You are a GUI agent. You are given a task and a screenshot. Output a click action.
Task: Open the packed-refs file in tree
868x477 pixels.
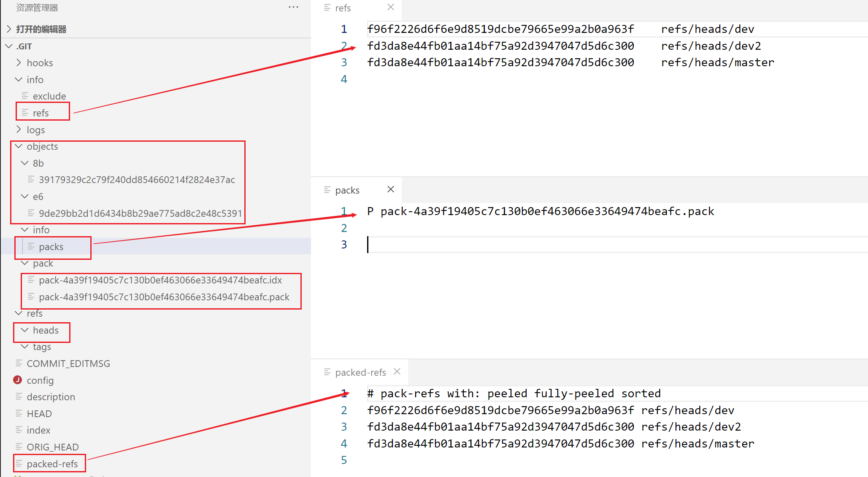[x=52, y=464]
